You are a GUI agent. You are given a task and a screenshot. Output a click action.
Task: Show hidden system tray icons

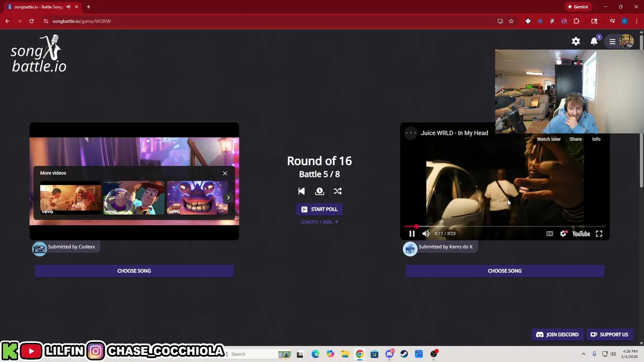pyautogui.click(x=584, y=354)
